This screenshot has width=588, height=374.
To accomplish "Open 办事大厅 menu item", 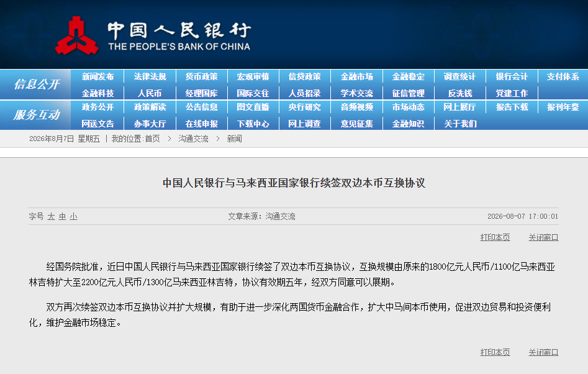I will tap(150, 124).
